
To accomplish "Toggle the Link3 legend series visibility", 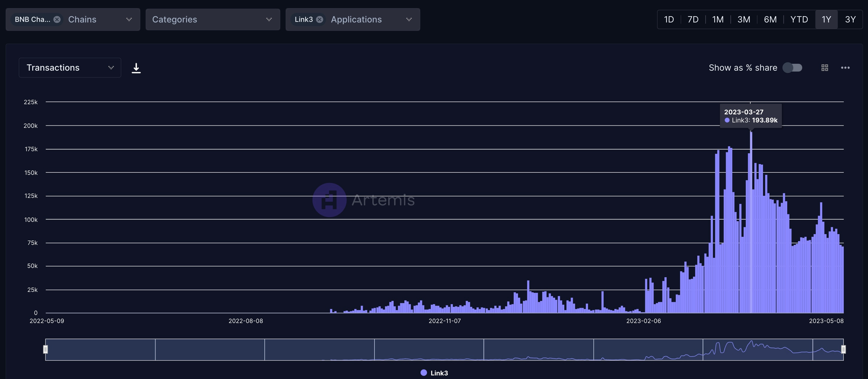I will pos(434,373).
